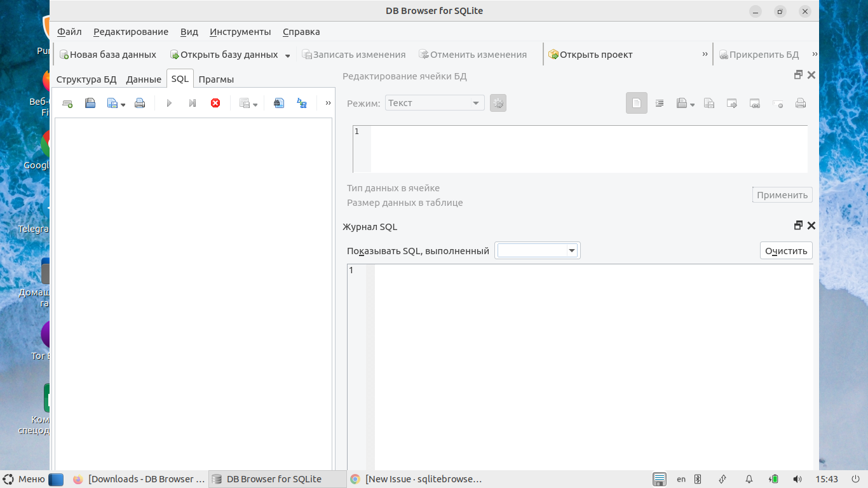The image size is (868, 488).
Task: Open the Print SQL icon
Action: pyautogui.click(x=140, y=103)
